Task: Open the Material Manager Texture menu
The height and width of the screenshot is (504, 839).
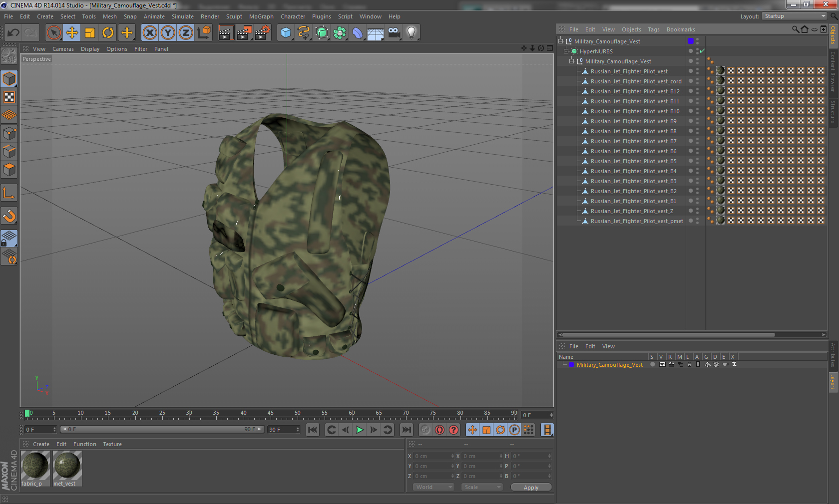Action: (x=112, y=444)
